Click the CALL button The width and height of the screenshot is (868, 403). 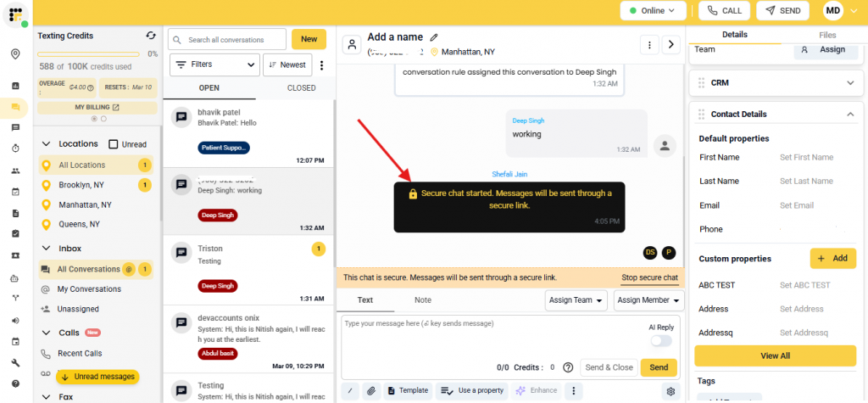[724, 10]
